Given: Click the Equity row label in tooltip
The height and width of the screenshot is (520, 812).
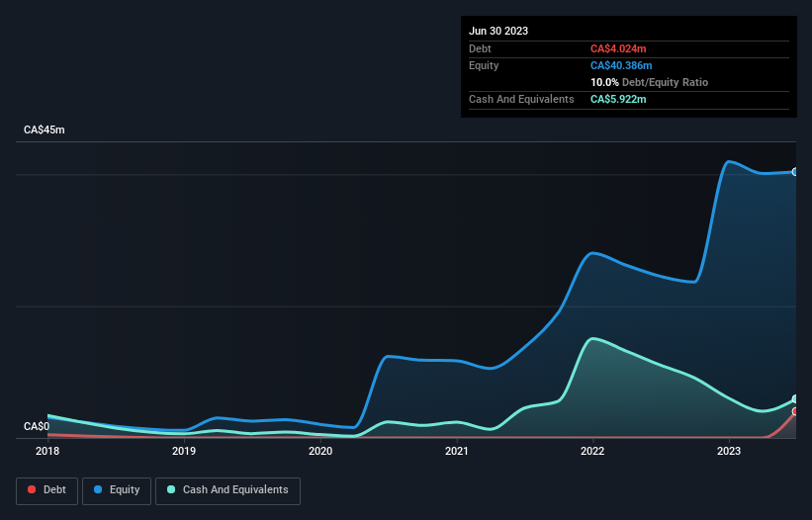Looking at the screenshot, I should (x=484, y=65).
